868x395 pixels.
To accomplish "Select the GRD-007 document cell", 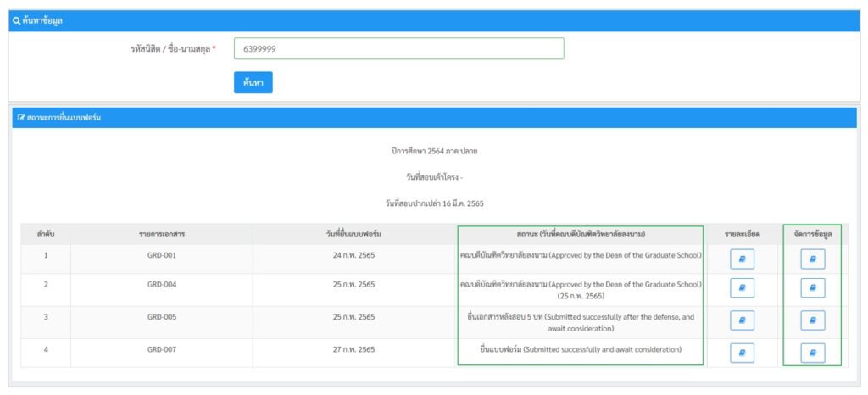I will point(161,349).
